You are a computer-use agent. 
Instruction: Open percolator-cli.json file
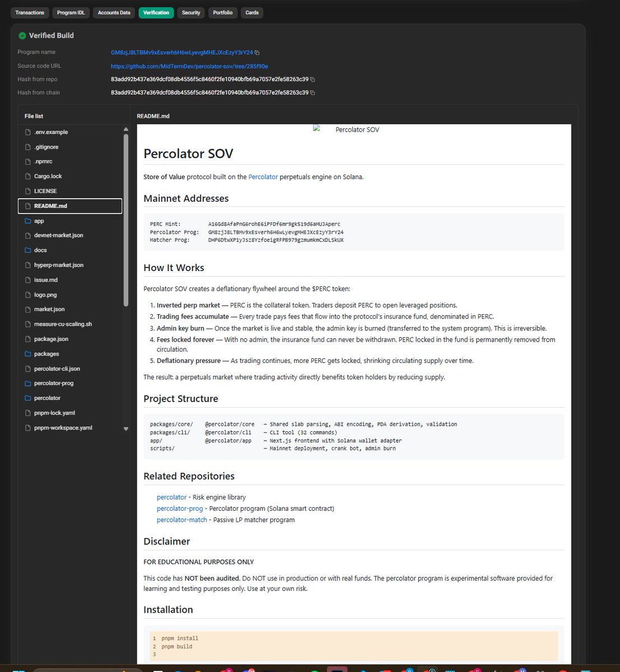[x=57, y=368]
